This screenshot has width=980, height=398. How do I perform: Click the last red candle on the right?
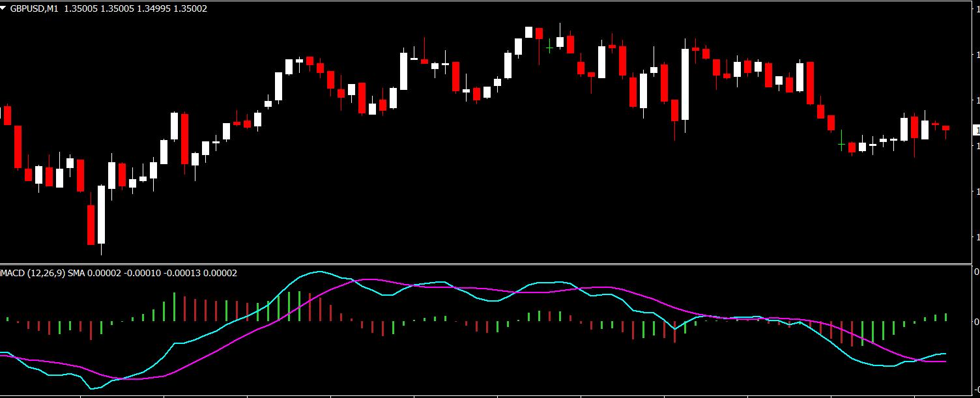[945, 128]
